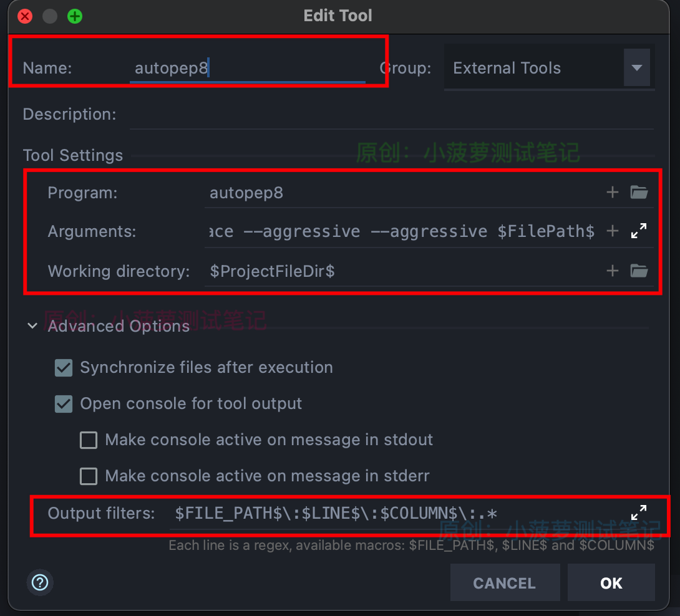Insert a macro into the Arguments field
The width and height of the screenshot is (680, 616).
click(612, 231)
